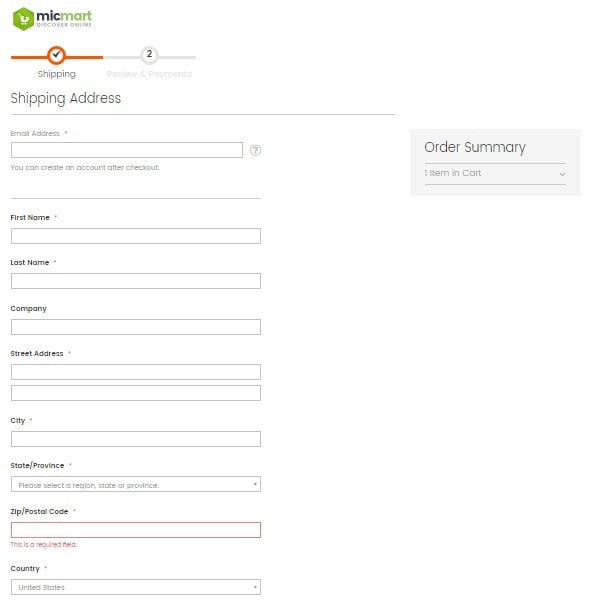The image size is (593, 605).
Task: Focus the Email Address input field
Action: pyautogui.click(x=127, y=150)
